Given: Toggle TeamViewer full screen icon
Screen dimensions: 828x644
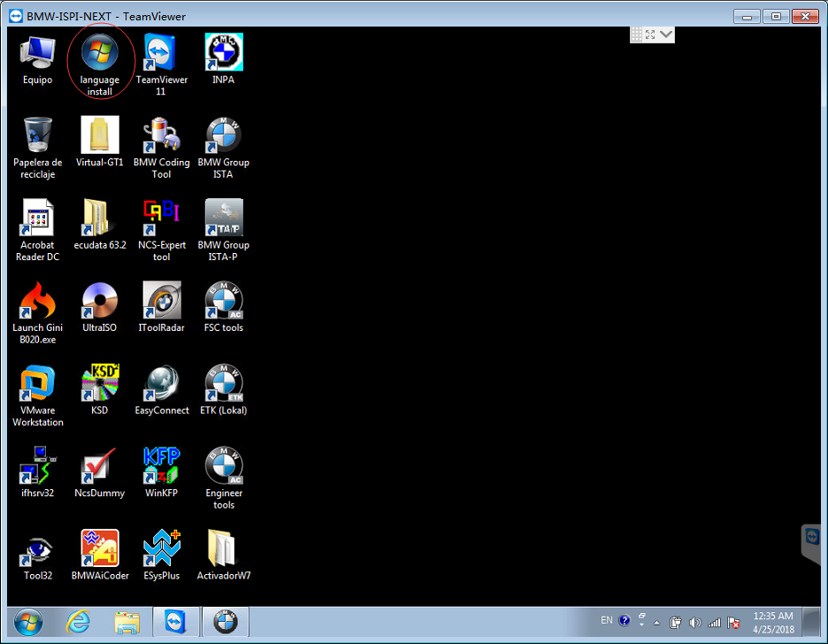Looking at the screenshot, I should (650, 34).
